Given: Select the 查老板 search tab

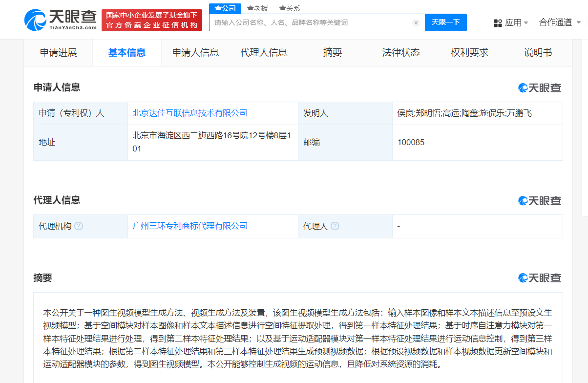Looking at the screenshot, I should pyautogui.click(x=257, y=8).
